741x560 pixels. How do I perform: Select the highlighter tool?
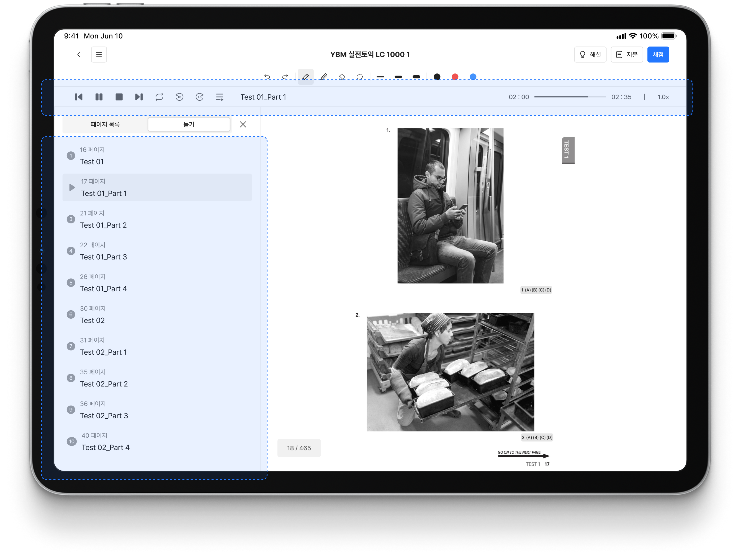324,77
